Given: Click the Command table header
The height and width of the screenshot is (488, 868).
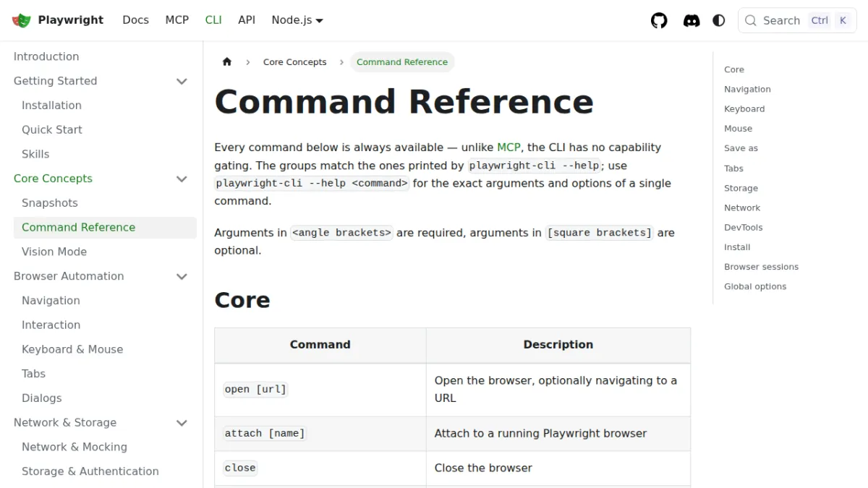Looking at the screenshot, I should coord(320,345).
